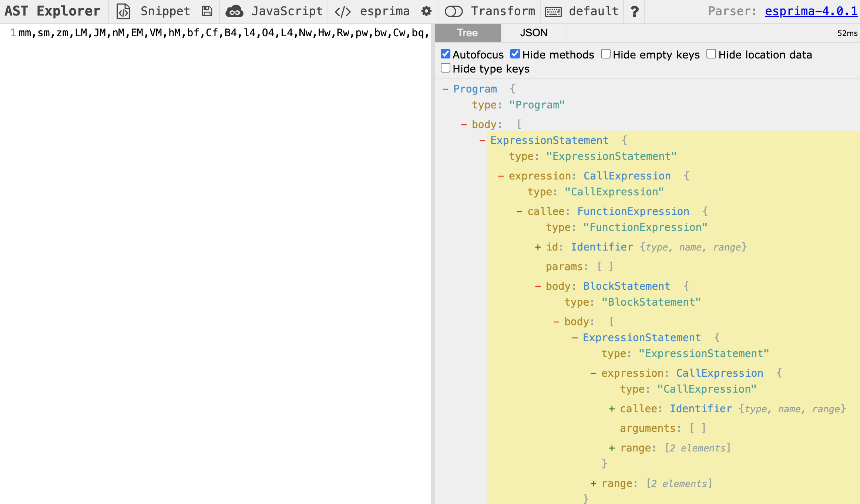Screen dimensions: 860x504
Task: Collapse the top-level body array
Action: pos(464,125)
